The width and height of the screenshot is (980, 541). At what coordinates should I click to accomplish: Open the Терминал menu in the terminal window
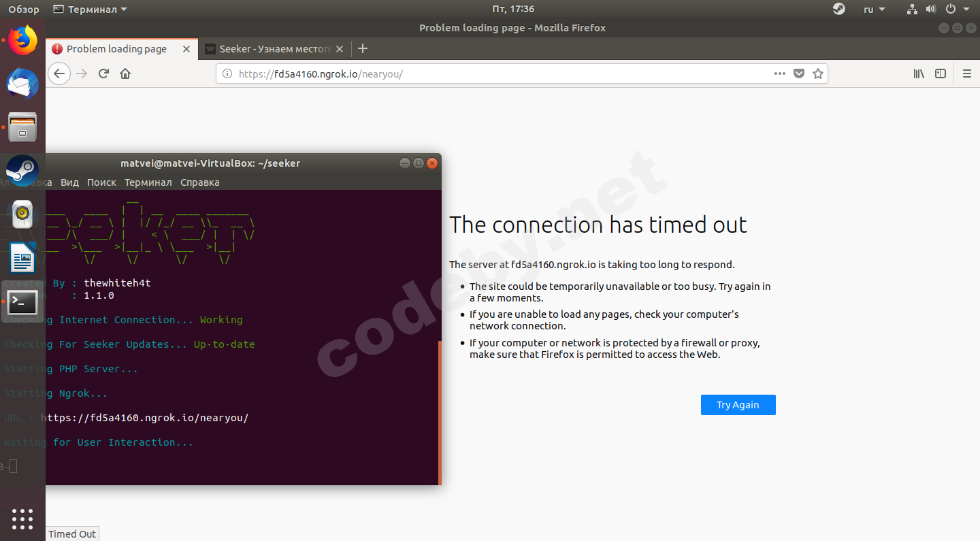click(x=148, y=182)
